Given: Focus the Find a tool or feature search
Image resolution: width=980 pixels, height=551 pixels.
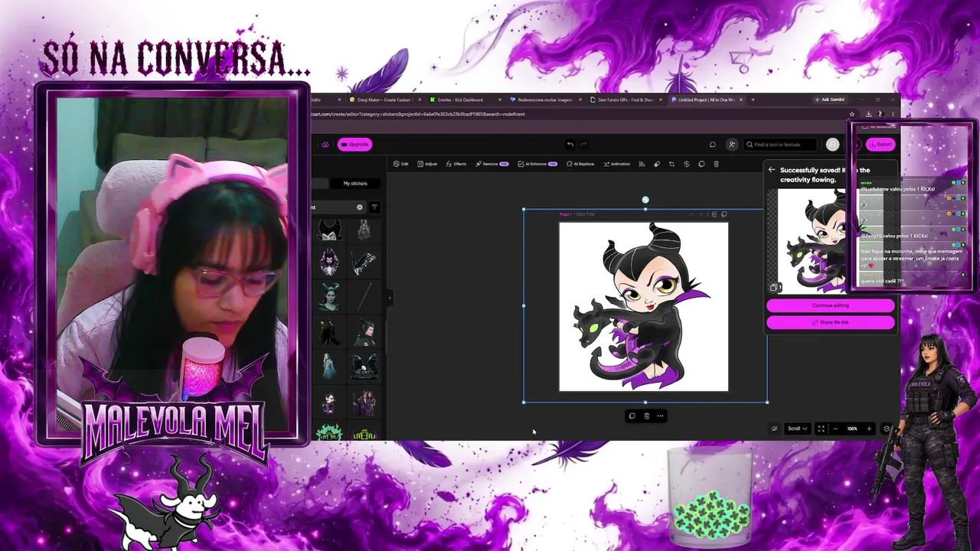Looking at the screenshot, I should click(781, 144).
